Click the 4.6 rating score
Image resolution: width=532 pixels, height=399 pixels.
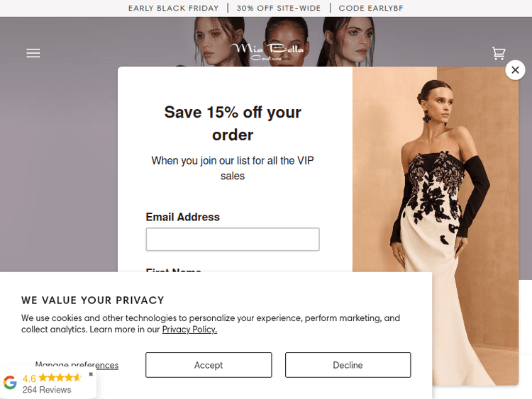point(29,378)
